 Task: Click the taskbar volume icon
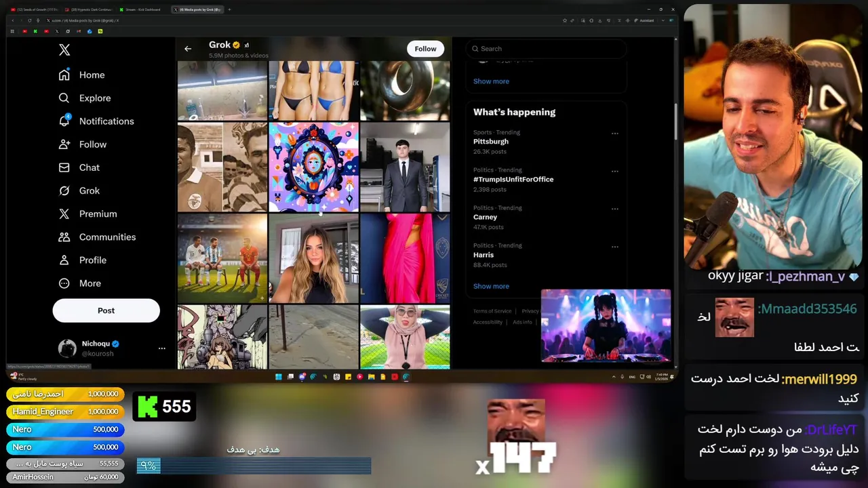click(x=648, y=377)
